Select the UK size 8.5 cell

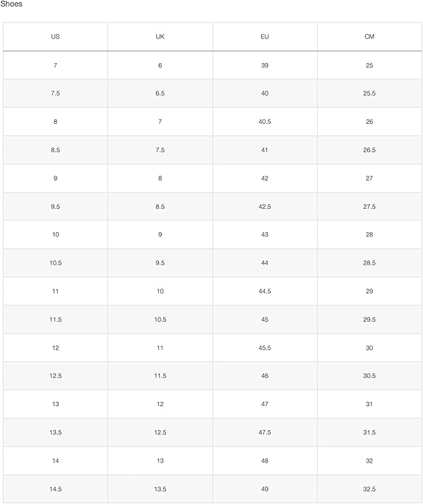(160, 207)
